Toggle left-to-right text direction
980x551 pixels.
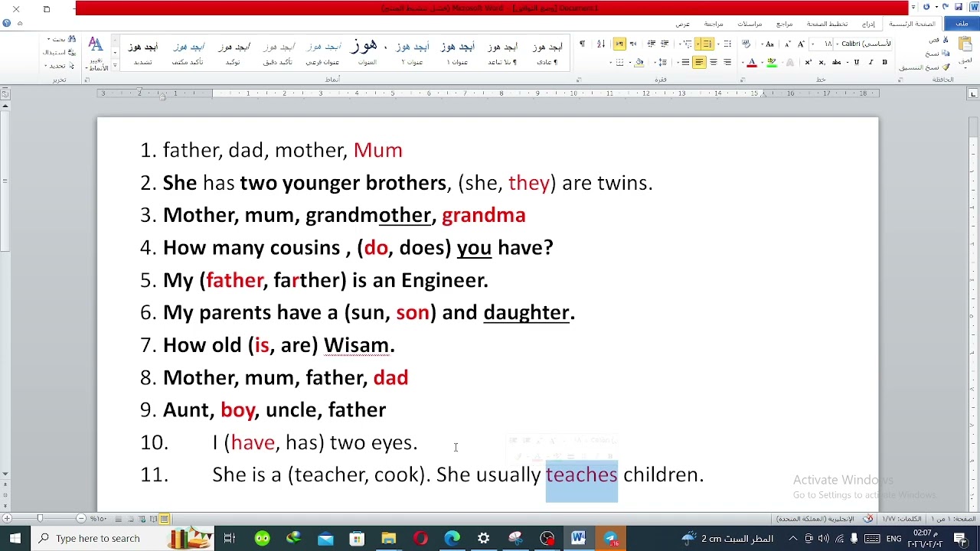point(619,44)
